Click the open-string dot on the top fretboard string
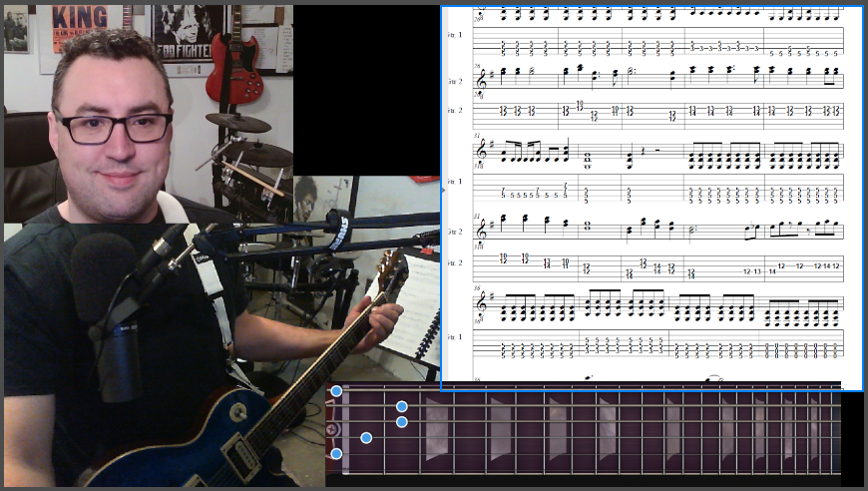Screen dimensions: 868x491 pos(336,391)
